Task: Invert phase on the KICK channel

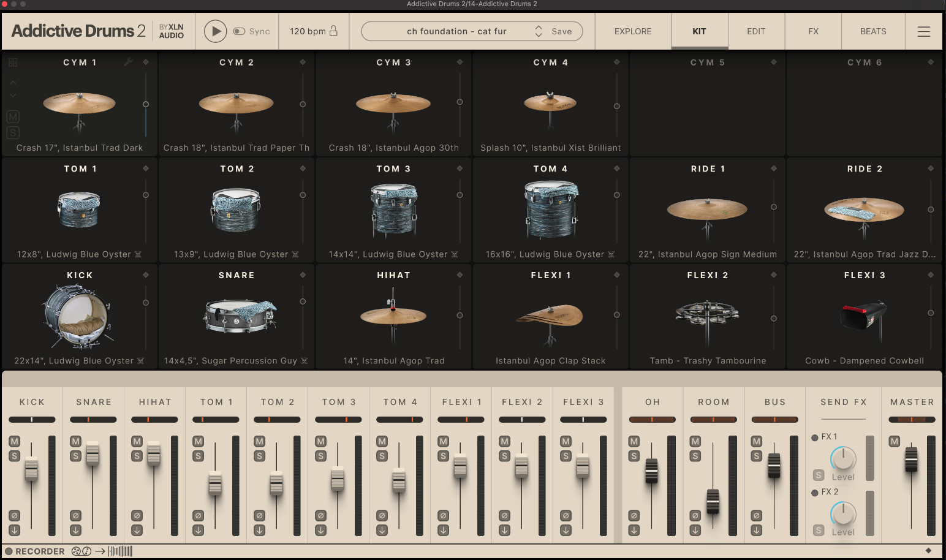Action: click(x=14, y=516)
